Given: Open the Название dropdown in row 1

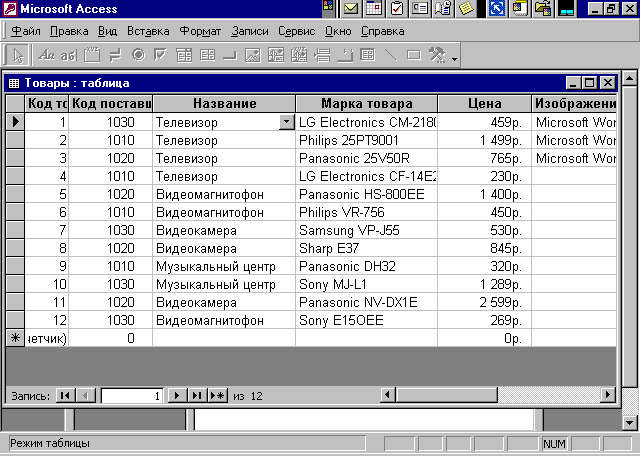Looking at the screenshot, I should [x=287, y=122].
